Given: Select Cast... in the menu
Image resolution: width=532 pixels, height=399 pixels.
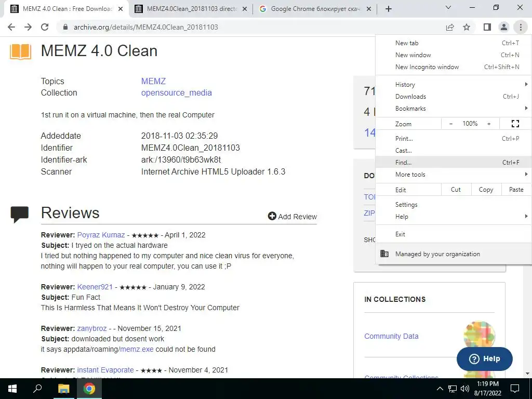Looking at the screenshot, I should click(454, 150).
